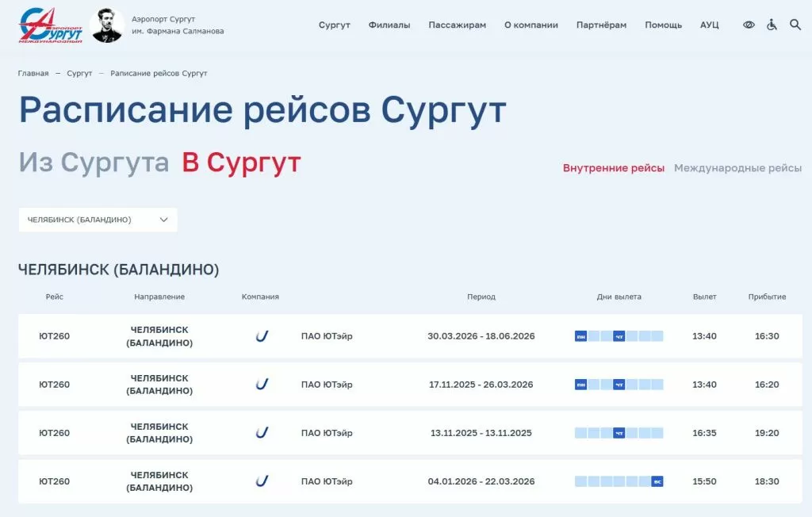Click the wheelchair accessibility icon
This screenshot has width=812, height=517.
pyautogui.click(x=772, y=25)
